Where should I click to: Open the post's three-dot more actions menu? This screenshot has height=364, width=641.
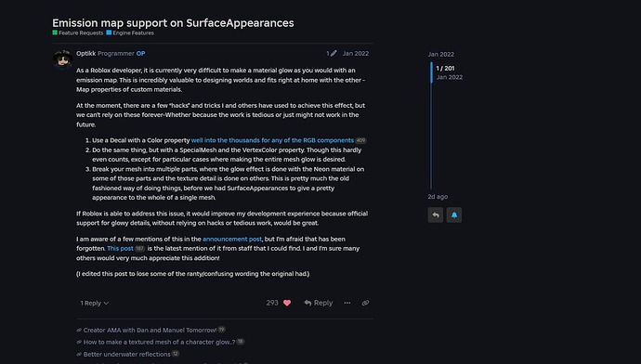point(347,303)
